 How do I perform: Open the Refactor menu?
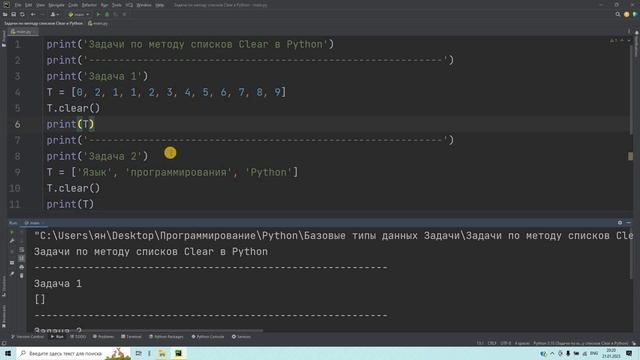(89, 5)
